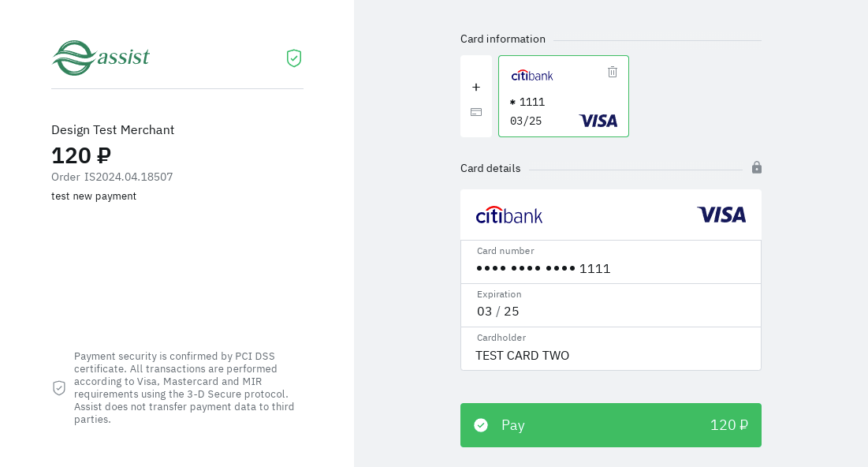Click the Cardholder name field
Screen dimensions: 868x467
tap(611, 355)
